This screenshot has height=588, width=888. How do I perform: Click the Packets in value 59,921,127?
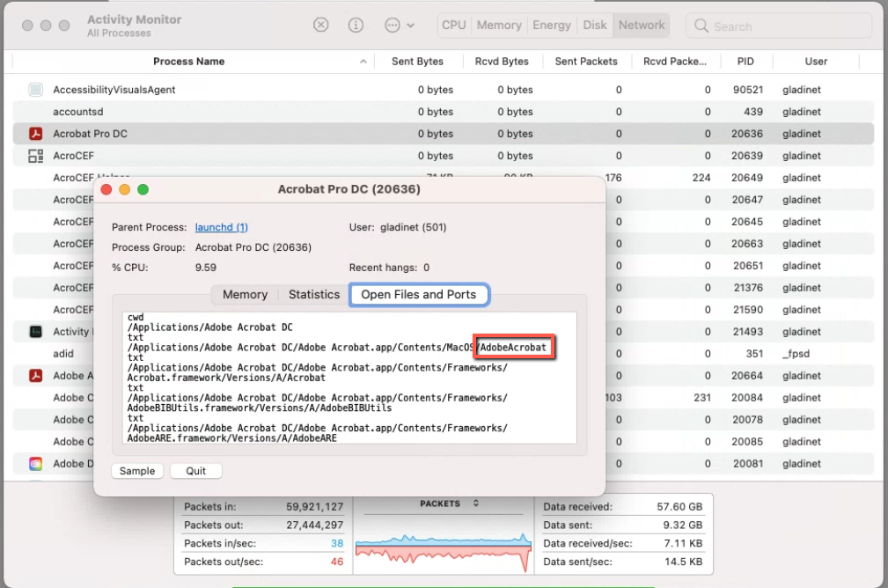[x=314, y=507]
